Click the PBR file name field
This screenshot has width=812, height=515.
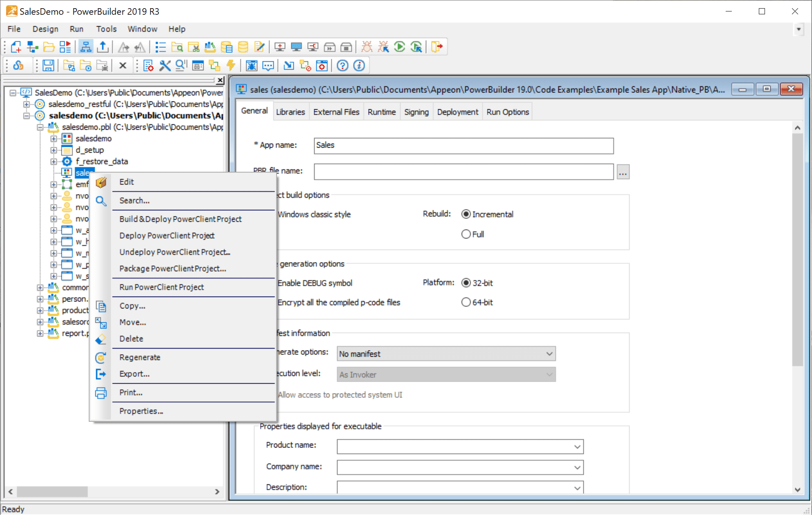[464, 172]
